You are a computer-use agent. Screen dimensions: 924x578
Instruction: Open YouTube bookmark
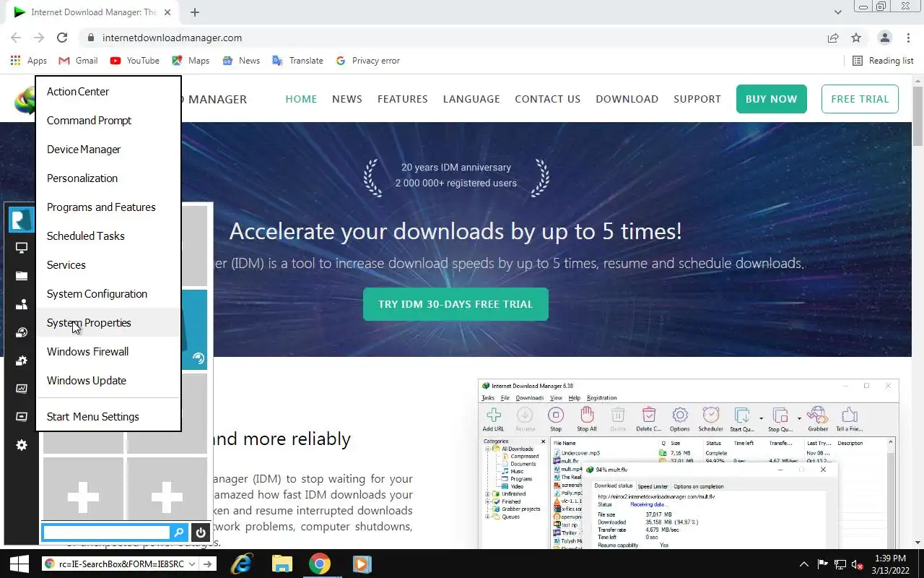click(x=135, y=61)
